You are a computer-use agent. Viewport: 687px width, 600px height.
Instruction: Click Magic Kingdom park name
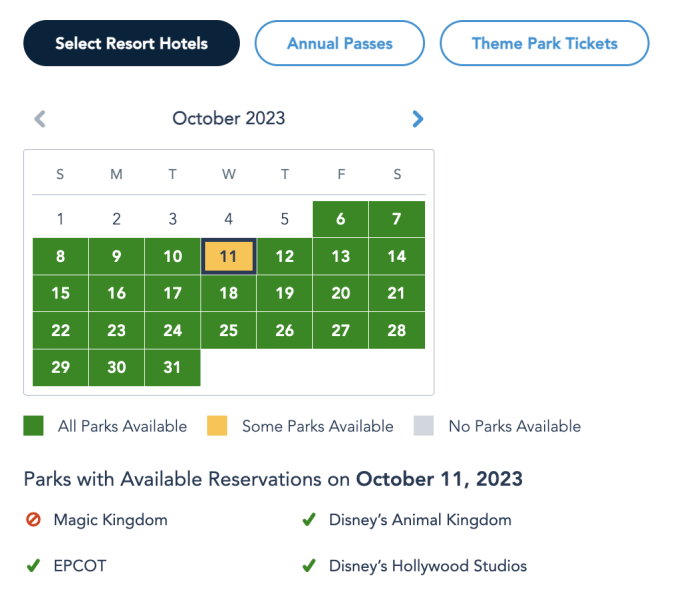(110, 520)
